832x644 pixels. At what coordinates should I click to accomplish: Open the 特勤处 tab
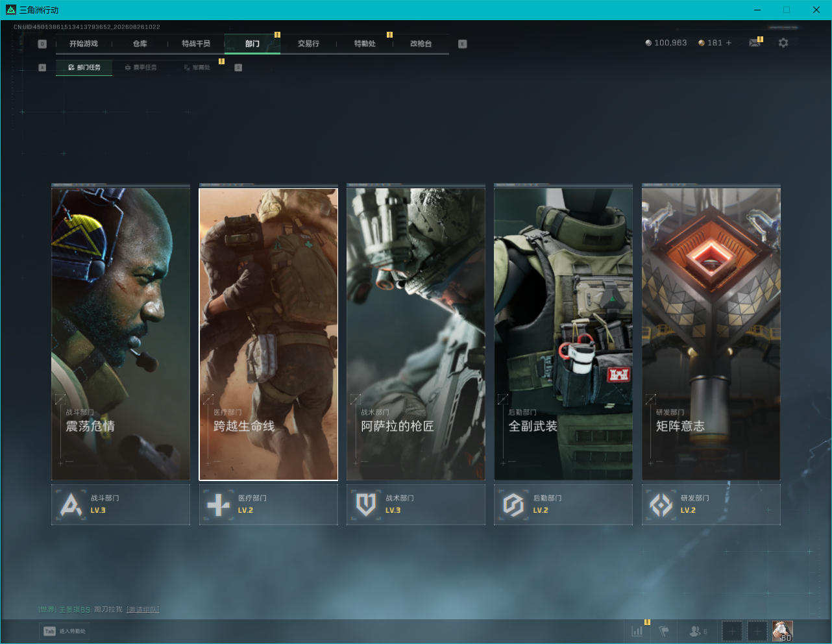pos(365,43)
